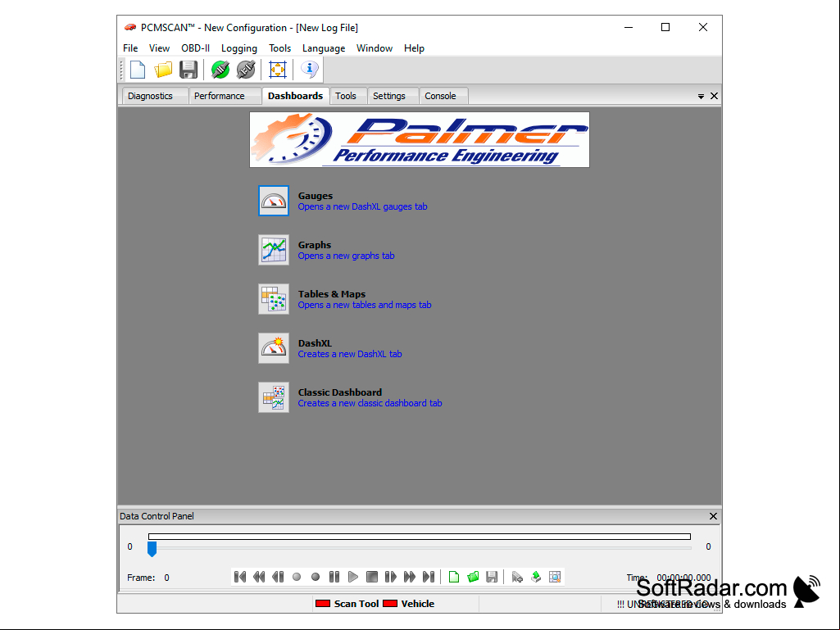Click the DashXL gauge icon
Viewport: 840px width, 630px height.
click(x=274, y=348)
